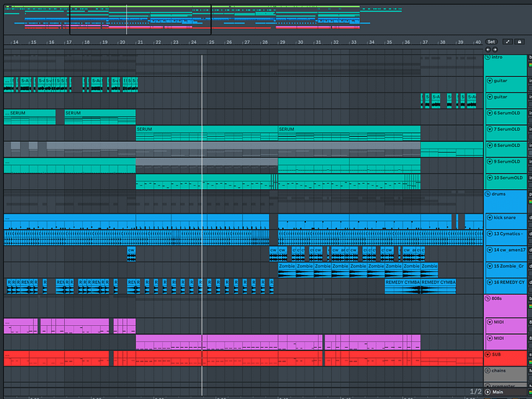Fold the 808s group track
This screenshot has height=399, width=532.
click(x=488, y=299)
